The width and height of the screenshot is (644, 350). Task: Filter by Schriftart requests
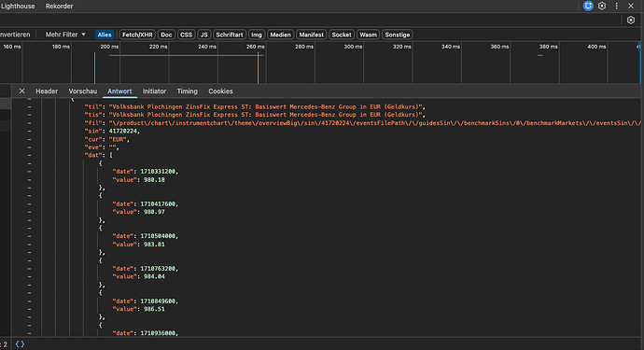[230, 35]
